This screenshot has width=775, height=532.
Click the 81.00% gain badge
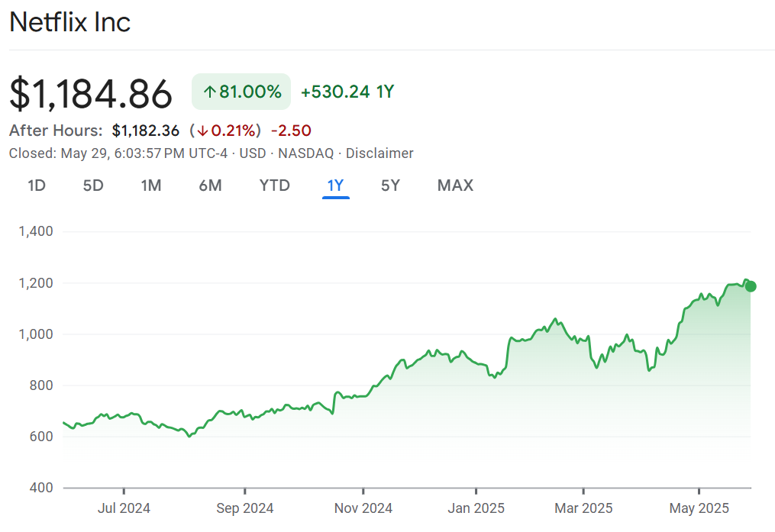(241, 92)
